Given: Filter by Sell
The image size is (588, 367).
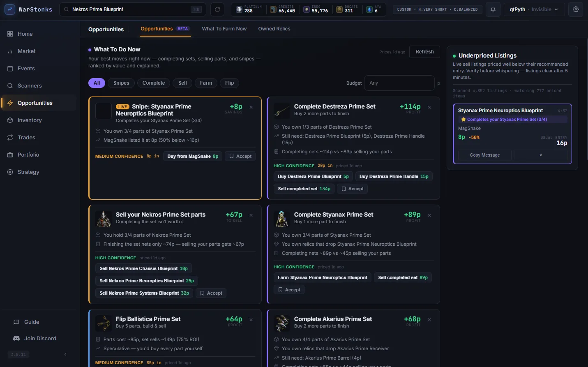Looking at the screenshot, I should pos(182,83).
